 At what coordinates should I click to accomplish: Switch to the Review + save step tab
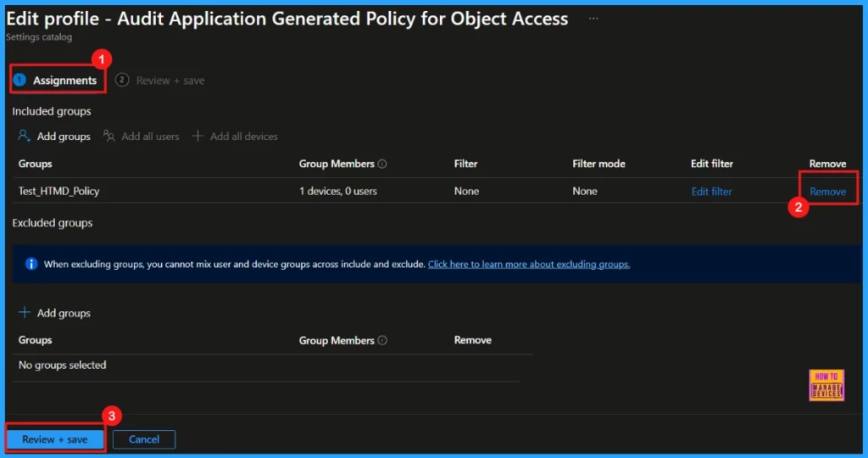pyautogui.click(x=160, y=81)
